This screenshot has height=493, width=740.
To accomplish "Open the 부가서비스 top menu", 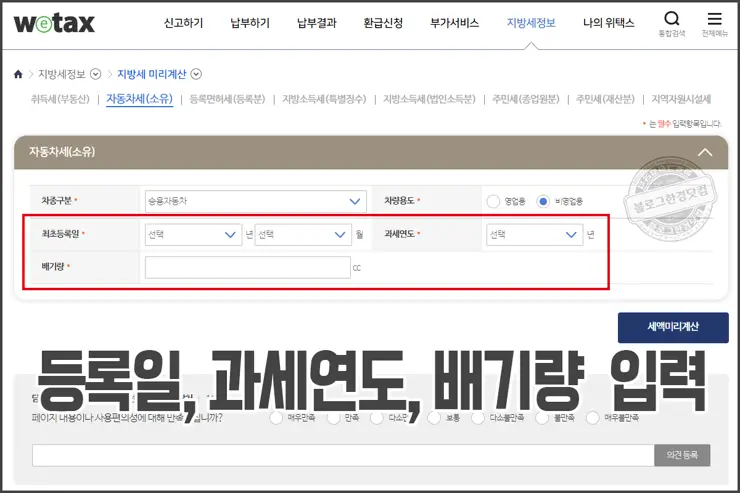I will [x=454, y=23].
